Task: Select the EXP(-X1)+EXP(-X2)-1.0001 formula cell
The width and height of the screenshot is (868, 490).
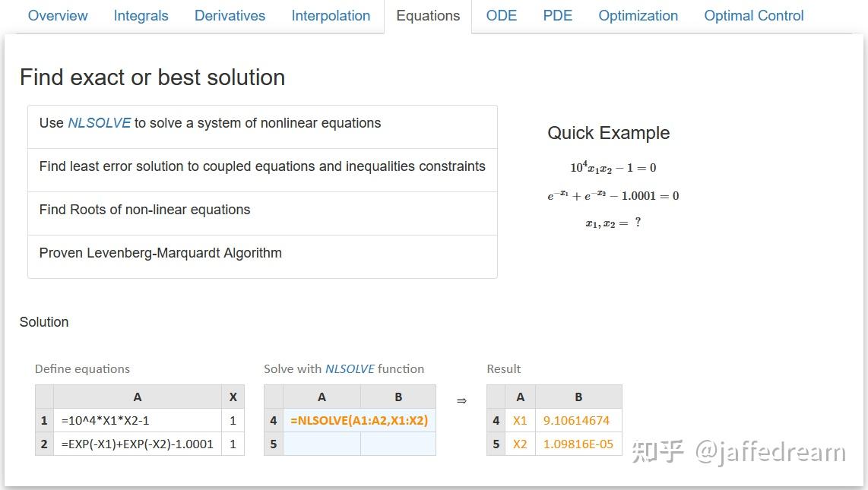Action: 137,444
